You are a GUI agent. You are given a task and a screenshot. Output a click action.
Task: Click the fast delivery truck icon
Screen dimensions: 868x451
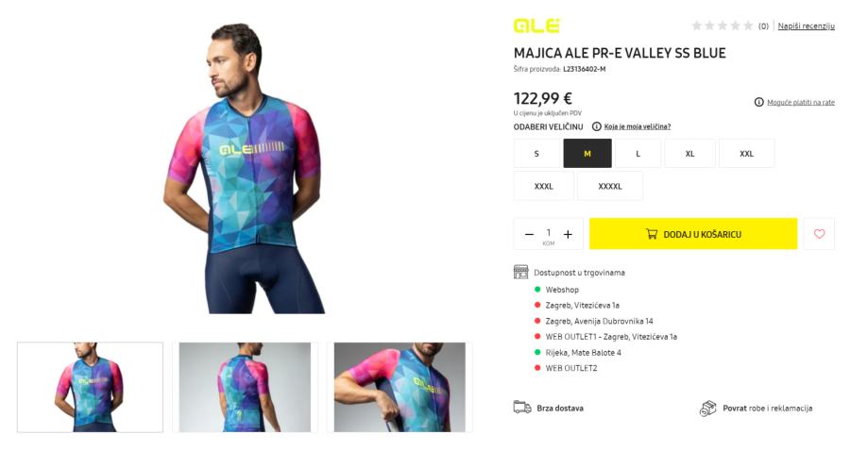click(x=521, y=408)
